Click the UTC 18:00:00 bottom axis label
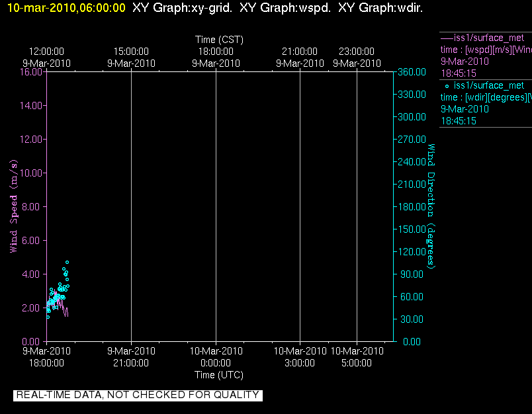Screen dimensions: 532x414 (x=46, y=363)
